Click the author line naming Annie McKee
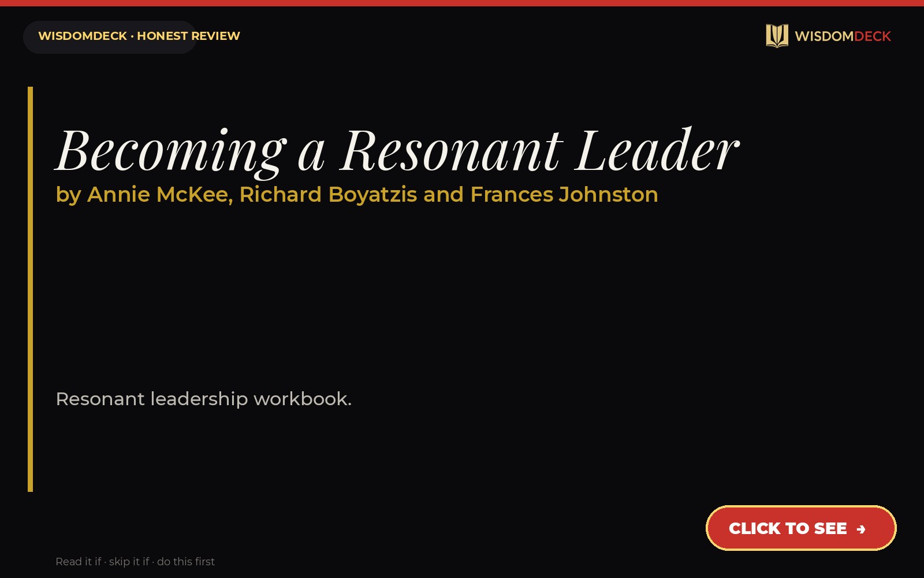 click(x=357, y=195)
